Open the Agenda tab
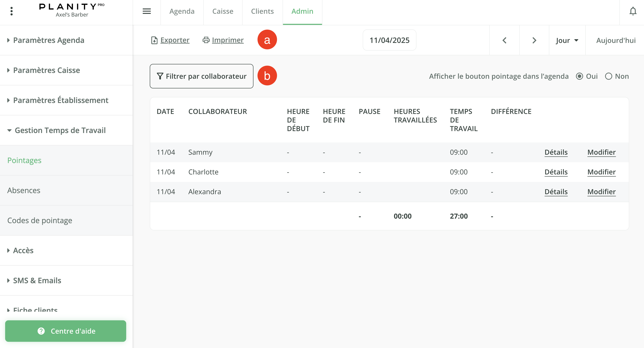Screen dimensions: 644x348 (182, 11)
